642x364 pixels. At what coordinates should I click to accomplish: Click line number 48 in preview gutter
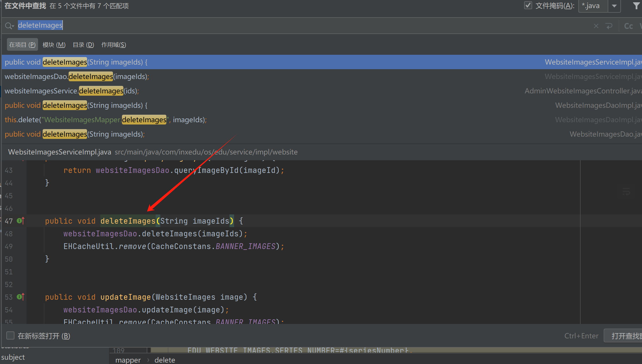click(9, 234)
